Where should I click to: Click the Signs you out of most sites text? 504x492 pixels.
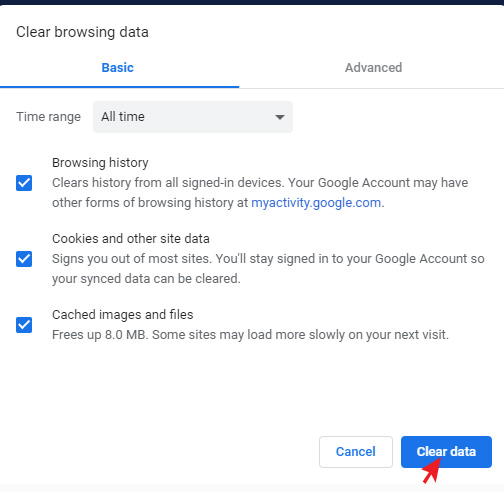click(x=132, y=259)
